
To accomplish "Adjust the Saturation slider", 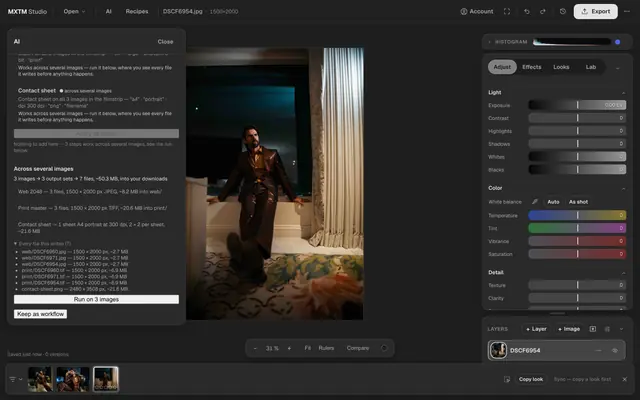I will pos(577,254).
